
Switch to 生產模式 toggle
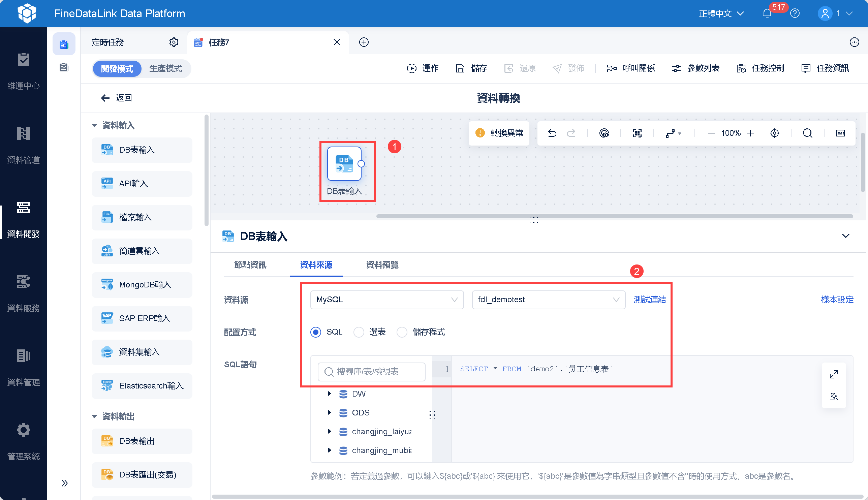[165, 69]
